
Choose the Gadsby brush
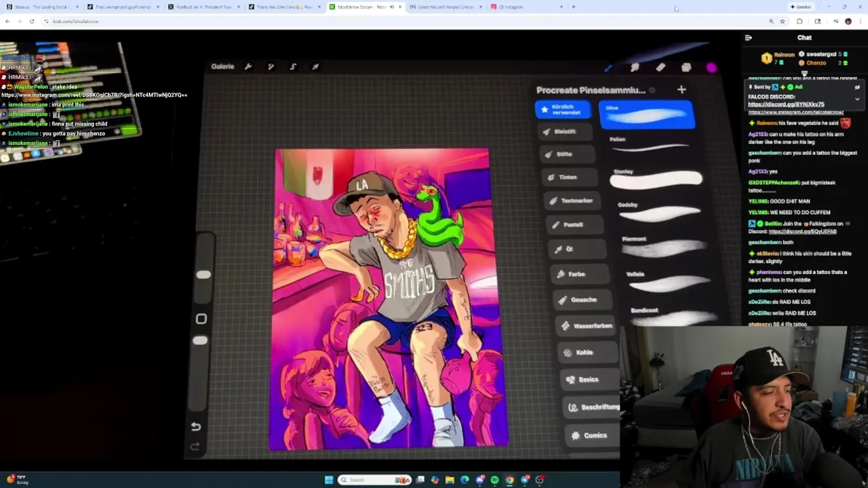[661, 211]
